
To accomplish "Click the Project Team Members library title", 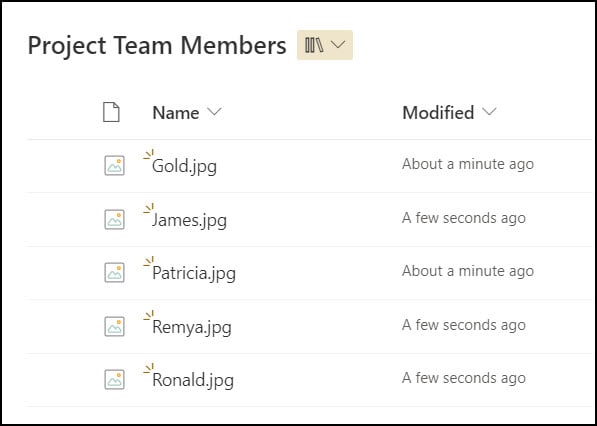I will click(x=157, y=46).
